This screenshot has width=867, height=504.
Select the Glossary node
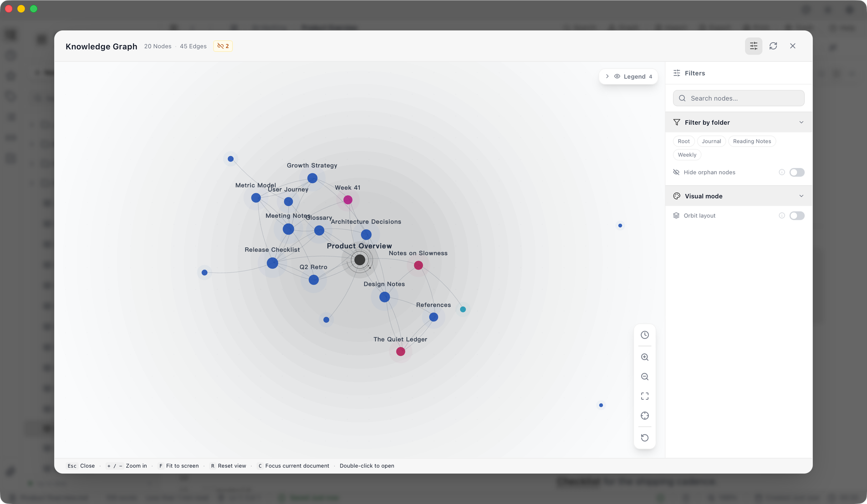point(319,231)
